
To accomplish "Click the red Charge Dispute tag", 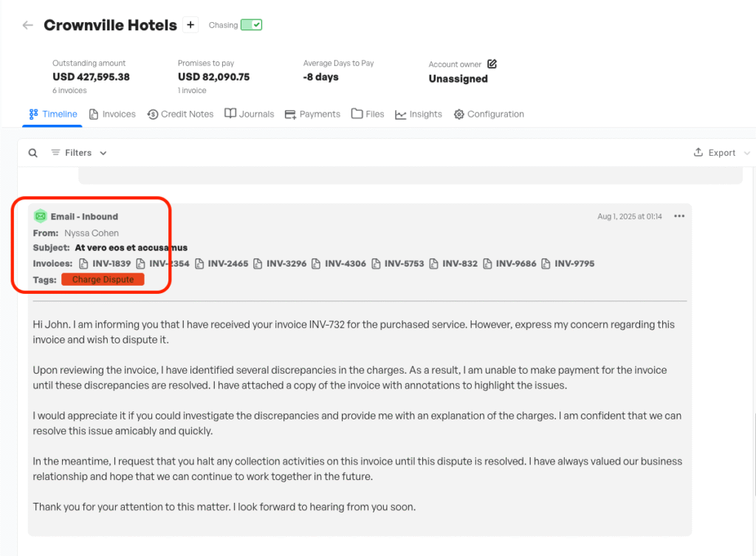I will pos(103,280).
